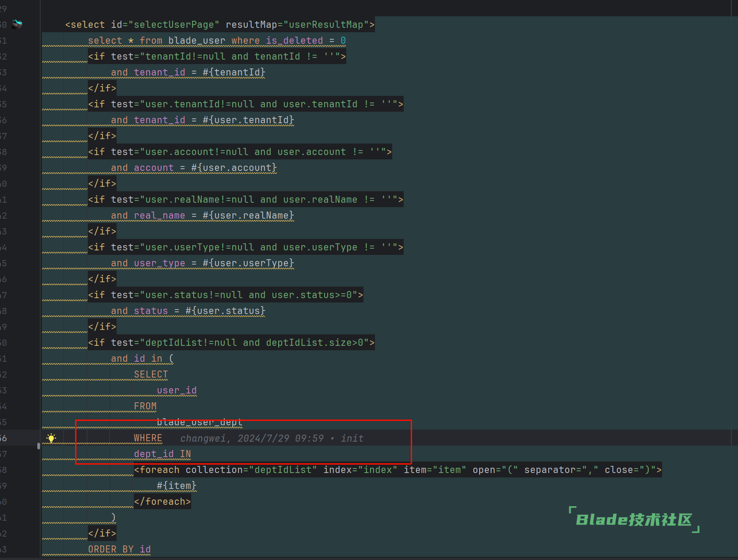The height and width of the screenshot is (560, 738).
Task: Click the Blade技术社区 watermark
Action: coord(634,520)
